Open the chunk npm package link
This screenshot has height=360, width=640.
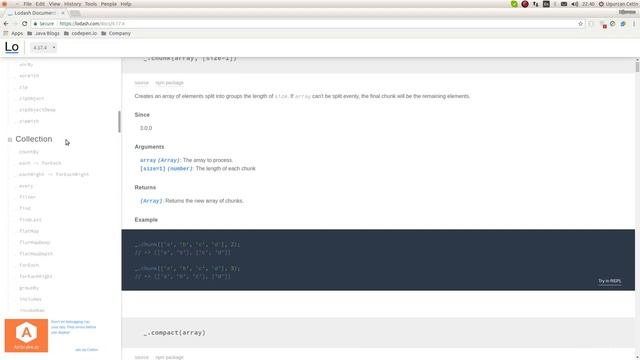(169, 83)
